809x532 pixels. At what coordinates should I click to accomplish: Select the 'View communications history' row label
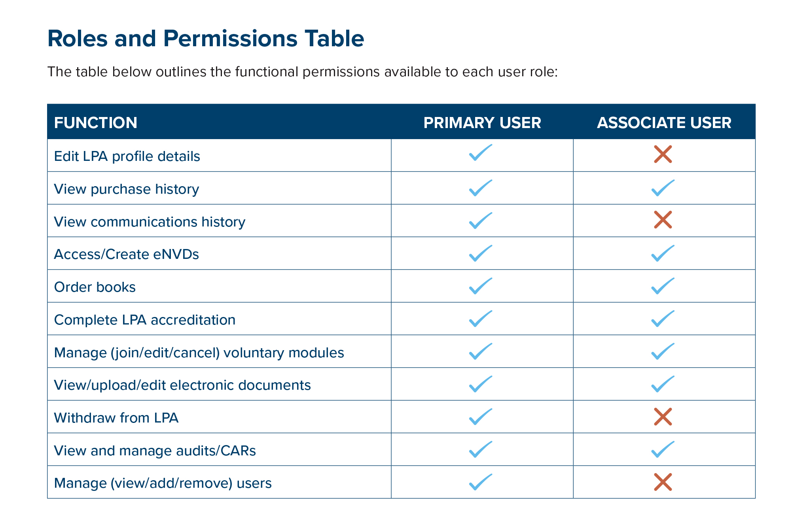(150, 222)
